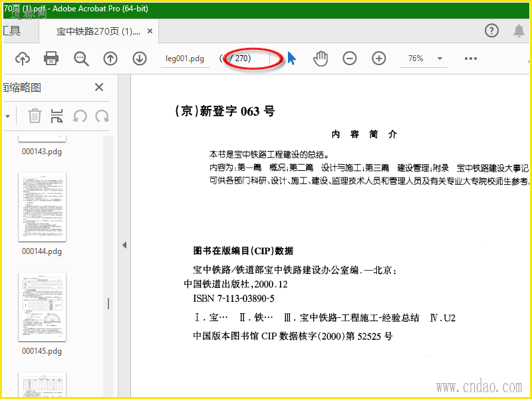
Task: Click the ISBN 7-113-03890-5 text line
Action: pos(234,299)
